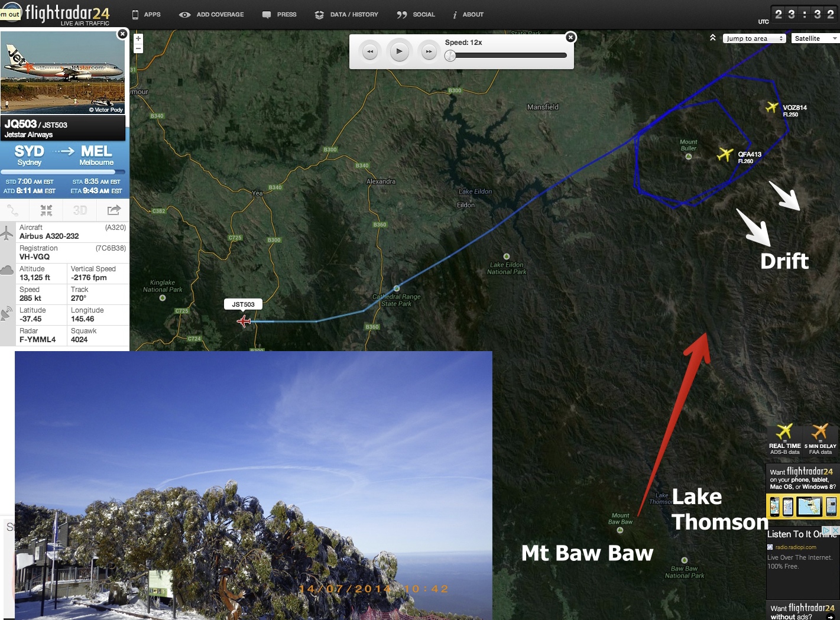Zoom out the map with minus button
The image size is (840, 620).
[x=138, y=48]
